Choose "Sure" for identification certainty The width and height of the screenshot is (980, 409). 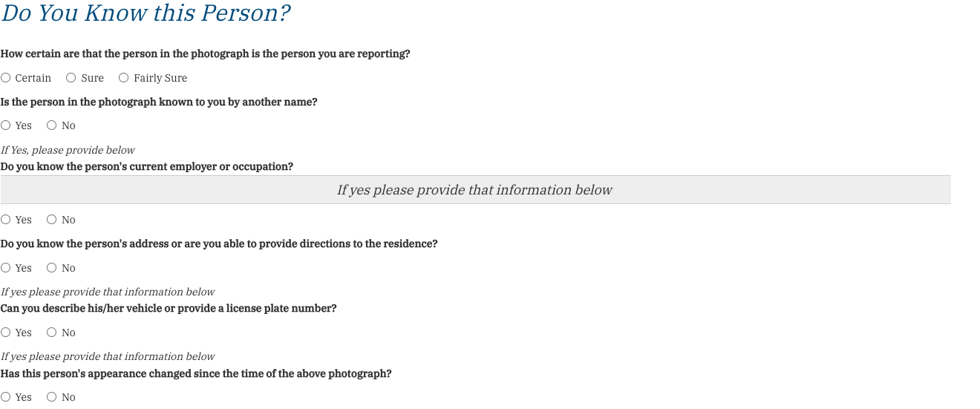(x=71, y=78)
